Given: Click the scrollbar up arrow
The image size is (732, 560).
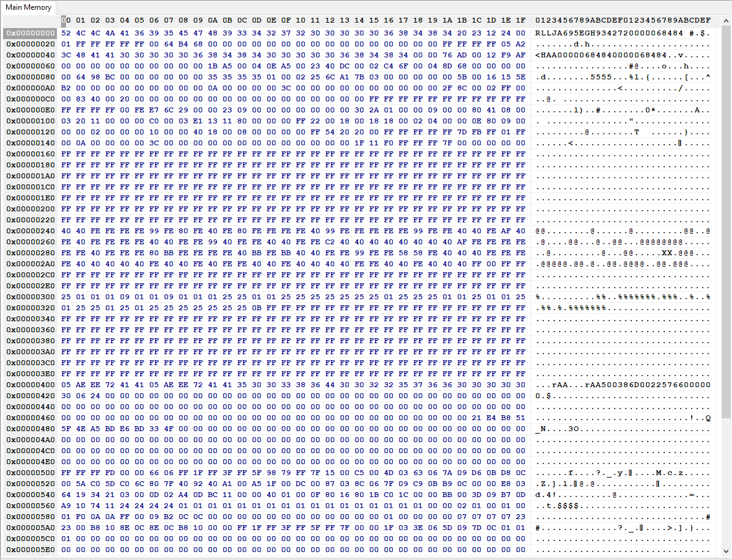Looking at the screenshot, I should tap(726, 21).
